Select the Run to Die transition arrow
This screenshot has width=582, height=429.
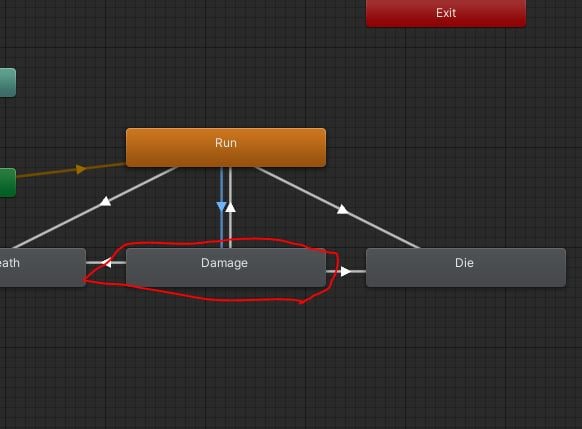(342, 210)
